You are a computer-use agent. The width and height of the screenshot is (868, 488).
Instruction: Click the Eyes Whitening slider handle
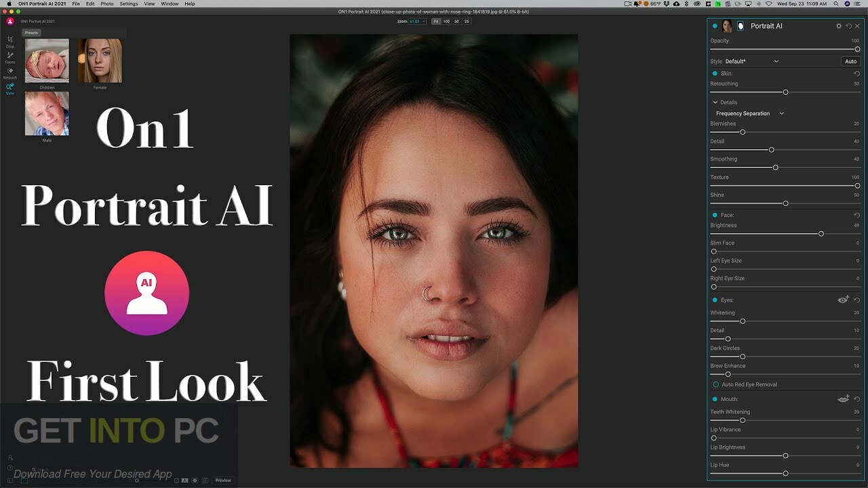point(743,321)
